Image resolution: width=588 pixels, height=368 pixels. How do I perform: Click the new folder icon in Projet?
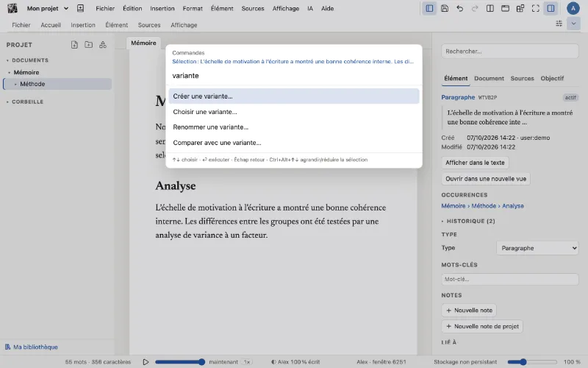(x=88, y=45)
